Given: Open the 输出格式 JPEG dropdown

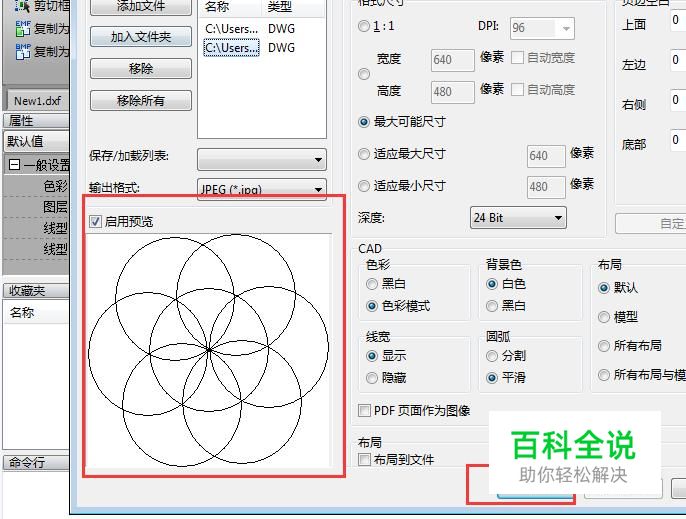Looking at the screenshot, I should coord(262,189).
